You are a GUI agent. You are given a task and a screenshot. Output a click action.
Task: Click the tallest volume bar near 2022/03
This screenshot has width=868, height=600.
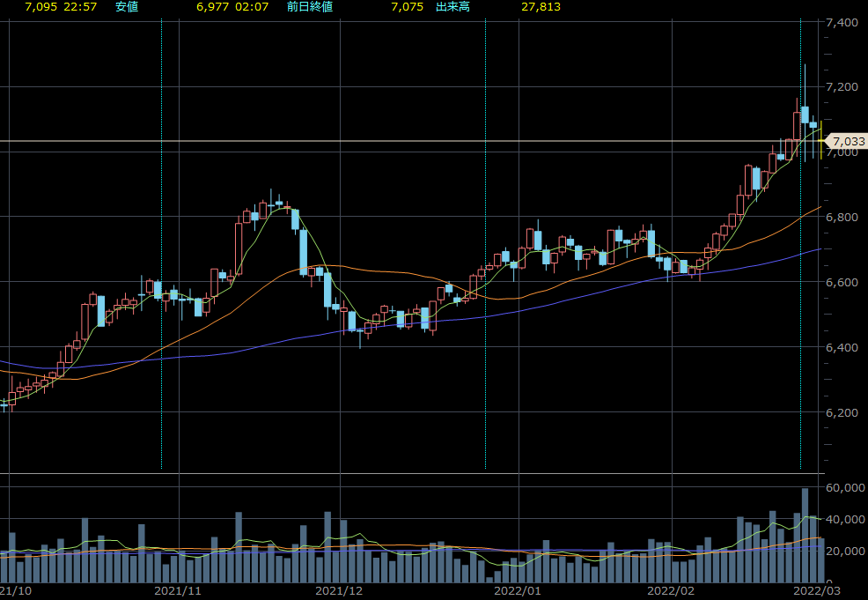(x=805, y=535)
